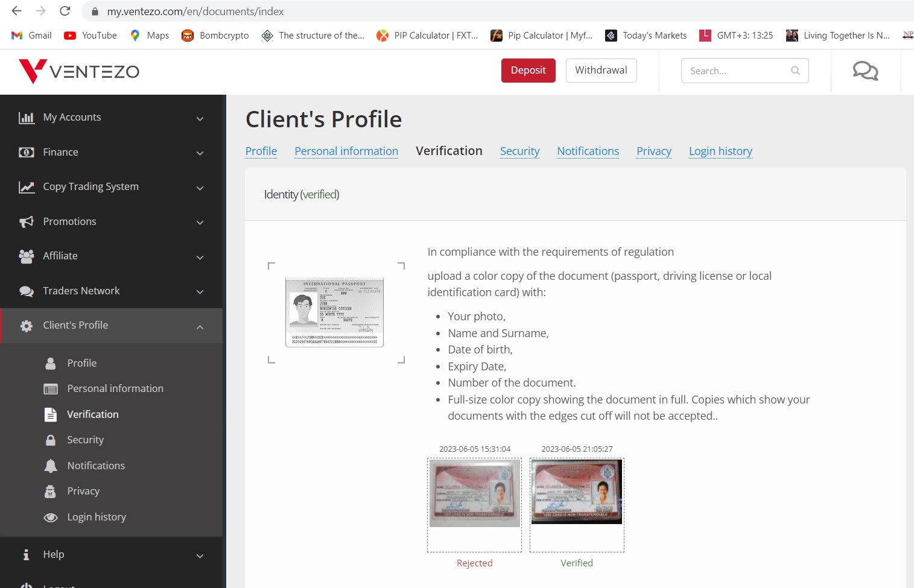Go back with the browser back arrow
This screenshot has height=588, width=914.
[17, 11]
